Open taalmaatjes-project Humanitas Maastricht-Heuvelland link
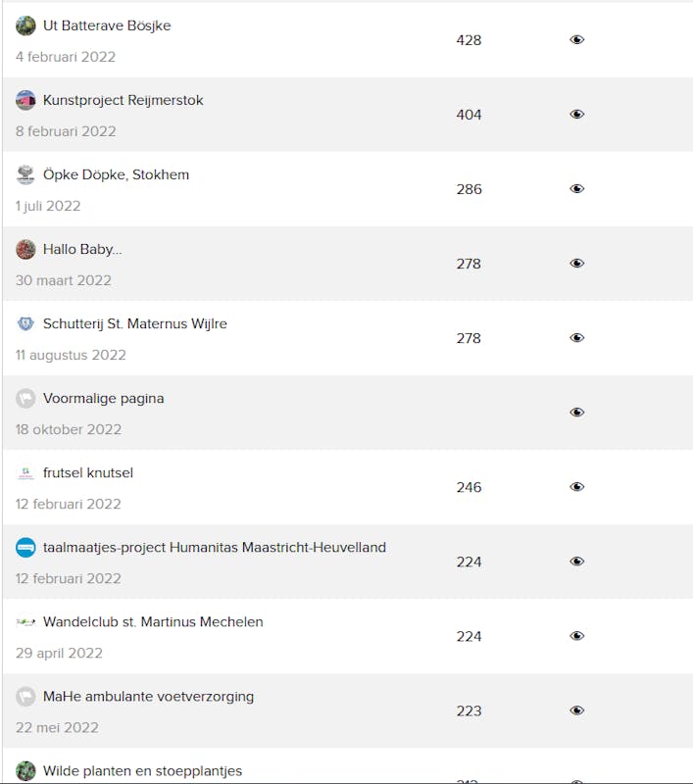The image size is (693, 784). tap(214, 547)
